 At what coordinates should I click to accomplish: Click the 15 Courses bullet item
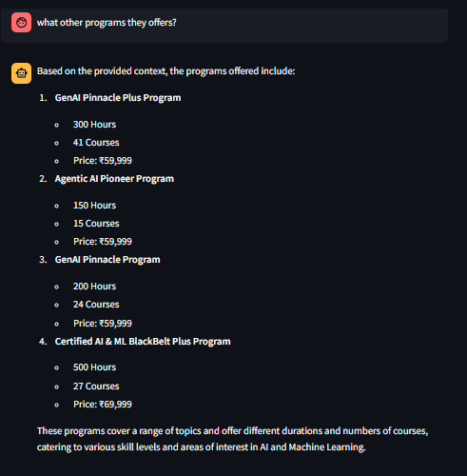96,224
